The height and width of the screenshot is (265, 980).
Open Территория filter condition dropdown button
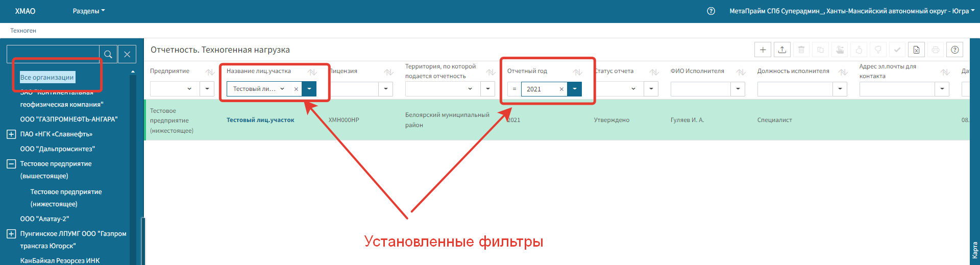(x=488, y=89)
